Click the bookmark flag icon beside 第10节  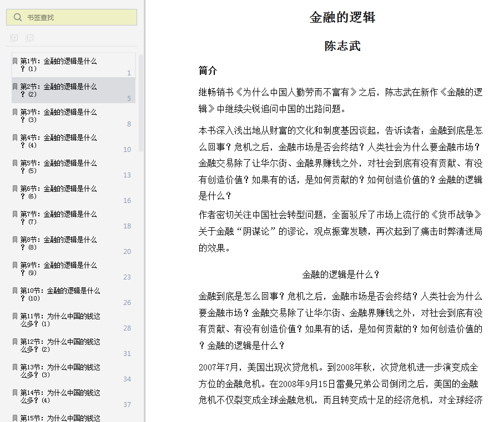pos(15,291)
